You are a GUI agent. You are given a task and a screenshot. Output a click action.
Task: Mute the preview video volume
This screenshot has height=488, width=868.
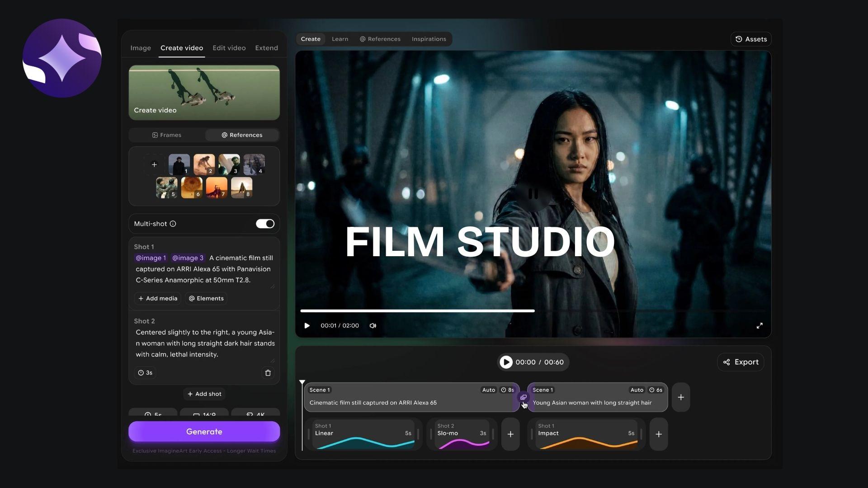[x=373, y=326]
